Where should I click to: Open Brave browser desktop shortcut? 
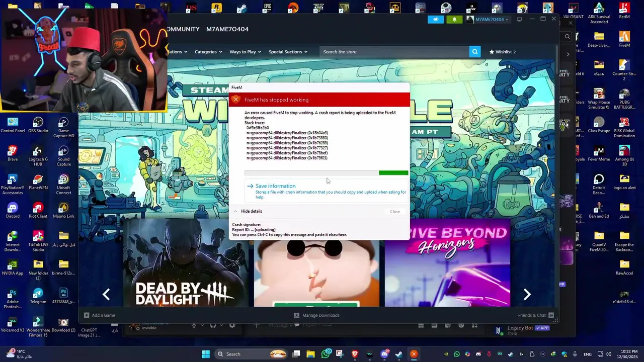pyautogui.click(x=13, y=153)
